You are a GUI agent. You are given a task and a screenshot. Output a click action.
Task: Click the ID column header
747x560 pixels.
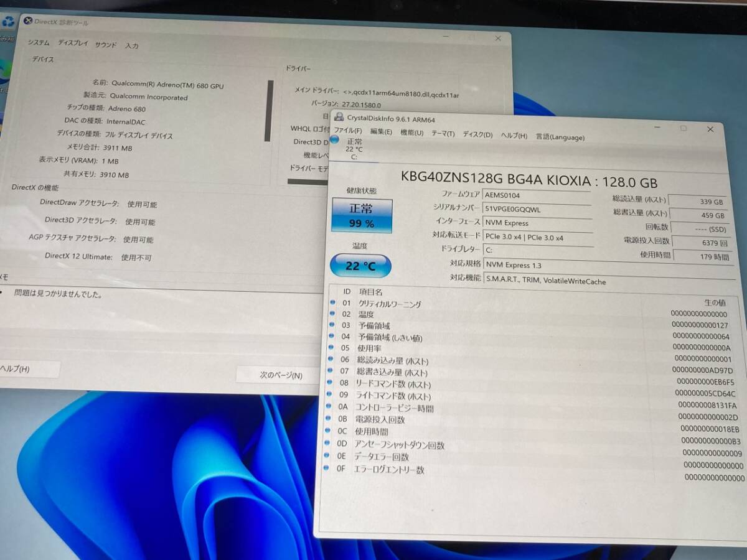347,291
